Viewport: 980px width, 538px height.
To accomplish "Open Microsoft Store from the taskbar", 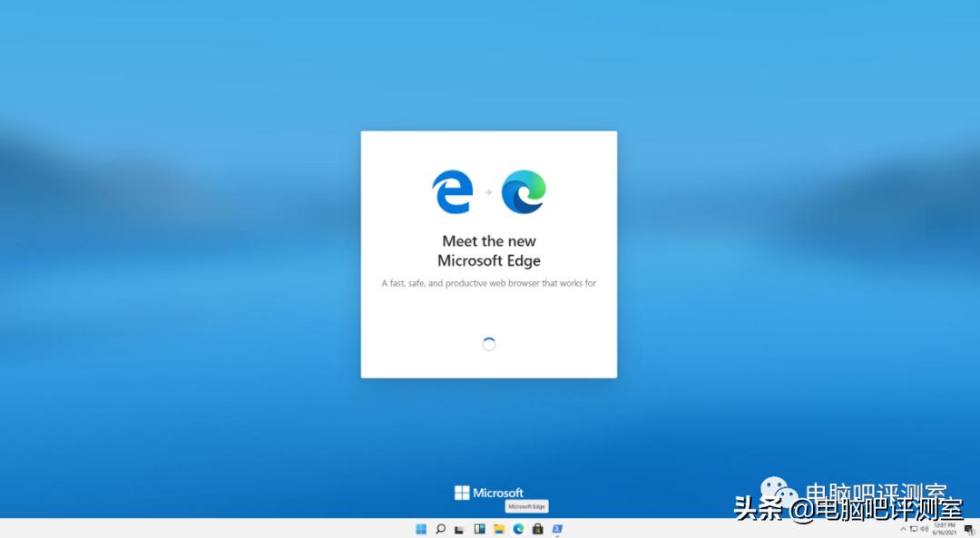I will pyautogui.click(x=538, y=528).
